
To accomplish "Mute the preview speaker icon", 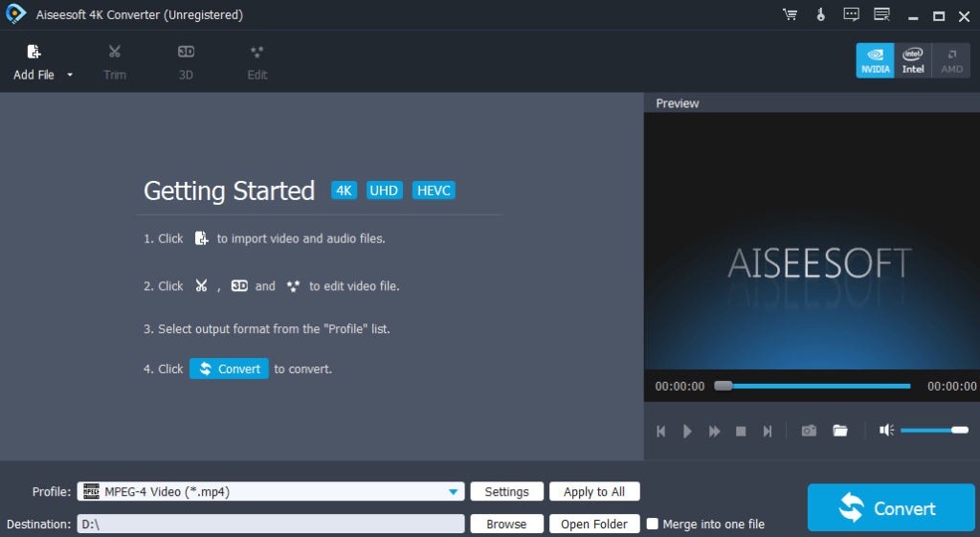I will (887, 430).
